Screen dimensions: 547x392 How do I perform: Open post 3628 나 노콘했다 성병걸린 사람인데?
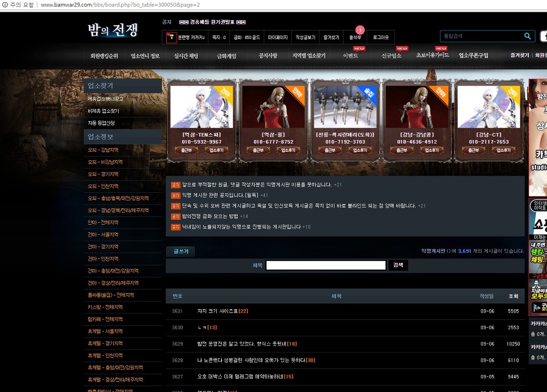251,360
